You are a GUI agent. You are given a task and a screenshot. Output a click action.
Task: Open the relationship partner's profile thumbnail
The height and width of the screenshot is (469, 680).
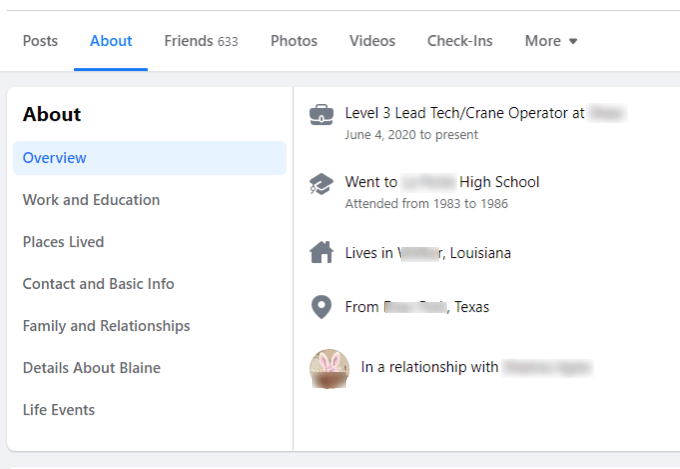coord(329,368)
